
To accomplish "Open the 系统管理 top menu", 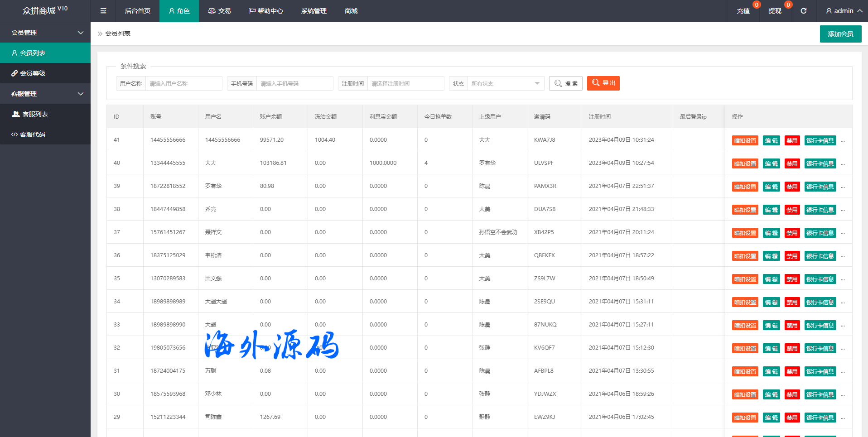I will tap(313, 11).
